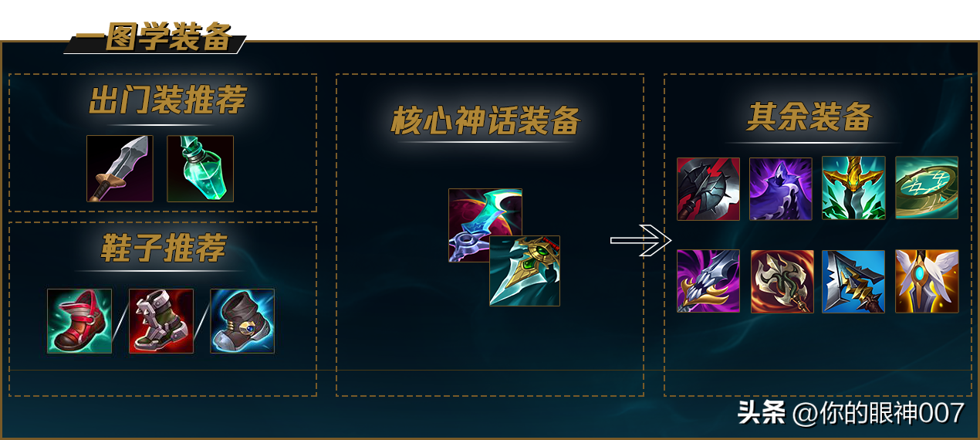Select the winged Guardian Angel icon
Screen dimensions: 980x440
coord(927,281)
